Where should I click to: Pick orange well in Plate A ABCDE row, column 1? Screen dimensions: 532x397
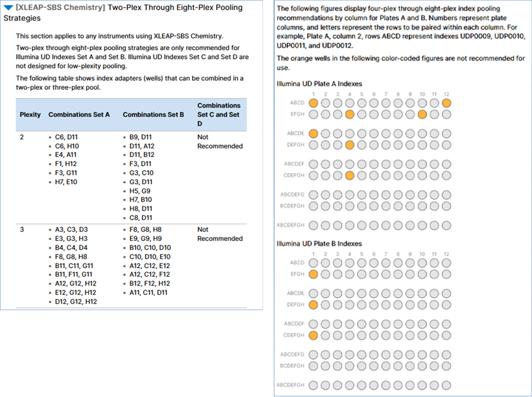(313, 134)
